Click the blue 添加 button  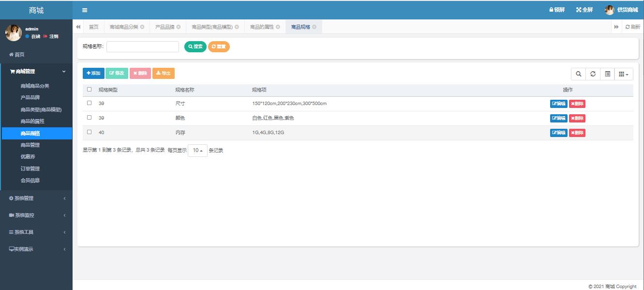coord(93,73)
